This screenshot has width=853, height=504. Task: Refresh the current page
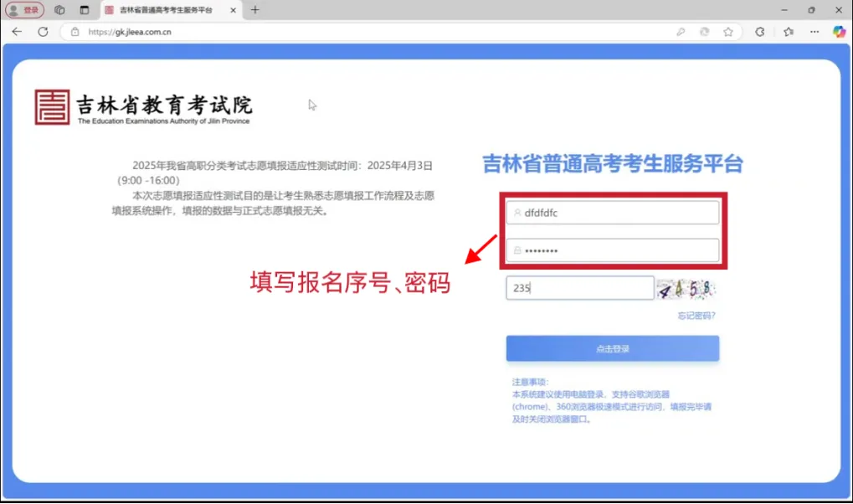pos(43,32)
